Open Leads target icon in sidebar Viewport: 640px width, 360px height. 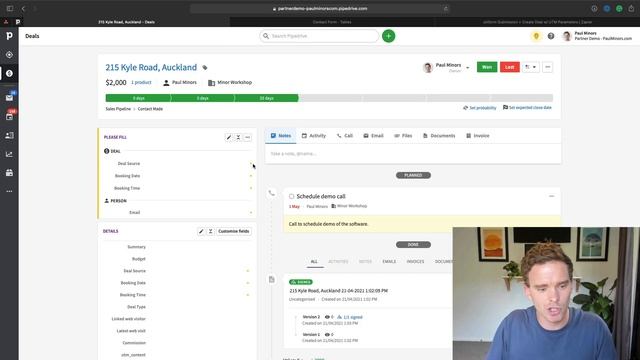(9, 55)
